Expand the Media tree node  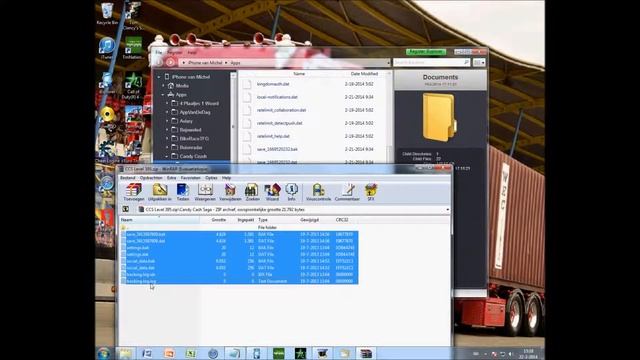point(163,86)
